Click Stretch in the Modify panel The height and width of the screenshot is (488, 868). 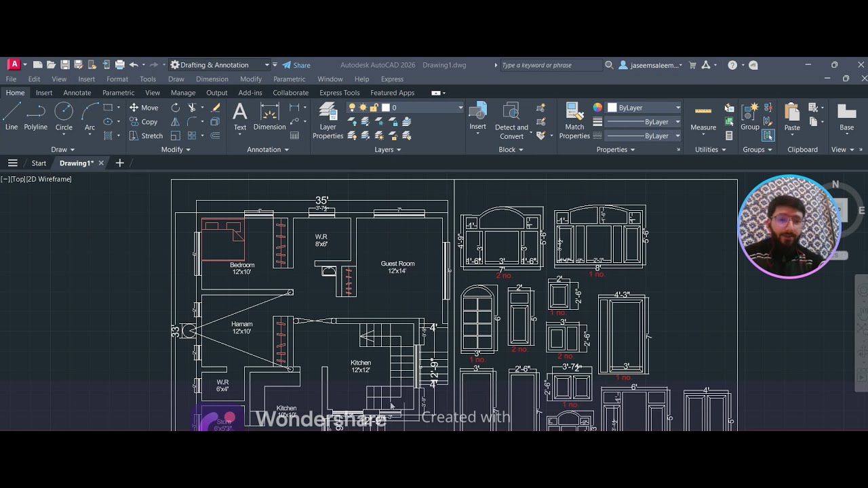point(146,136)
